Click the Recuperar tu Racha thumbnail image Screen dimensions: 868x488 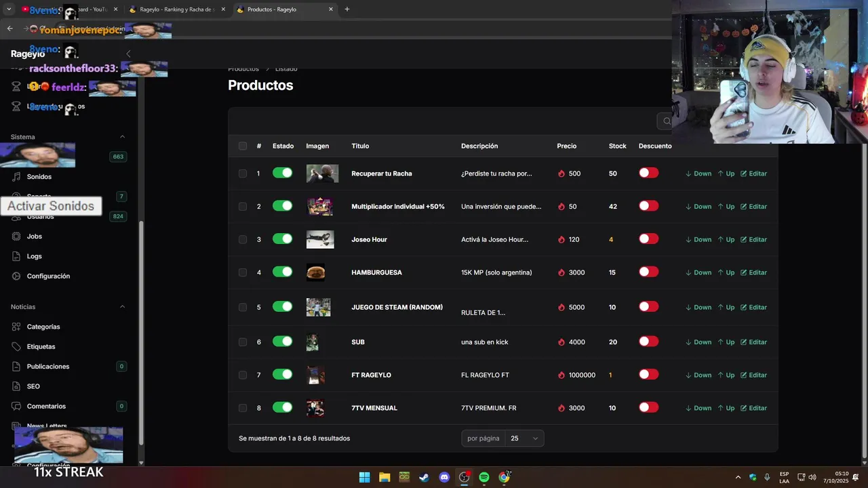point(322,174)
